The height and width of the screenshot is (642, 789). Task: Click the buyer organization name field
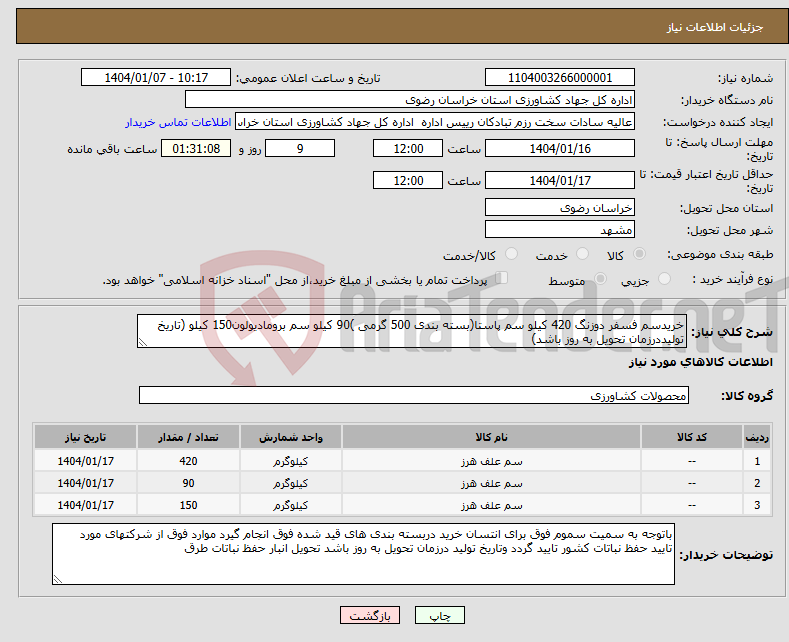pyautogui.click(x=410, y=100)
